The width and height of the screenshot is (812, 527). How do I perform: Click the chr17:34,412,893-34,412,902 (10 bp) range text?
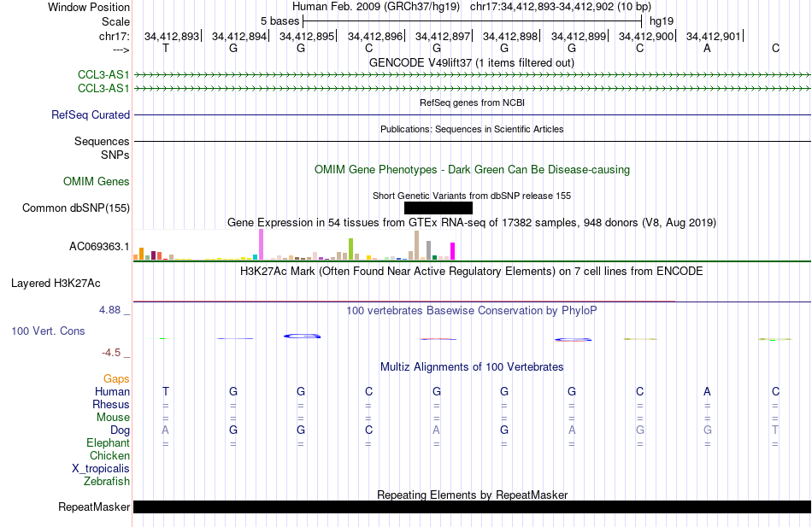pos(561,7)
